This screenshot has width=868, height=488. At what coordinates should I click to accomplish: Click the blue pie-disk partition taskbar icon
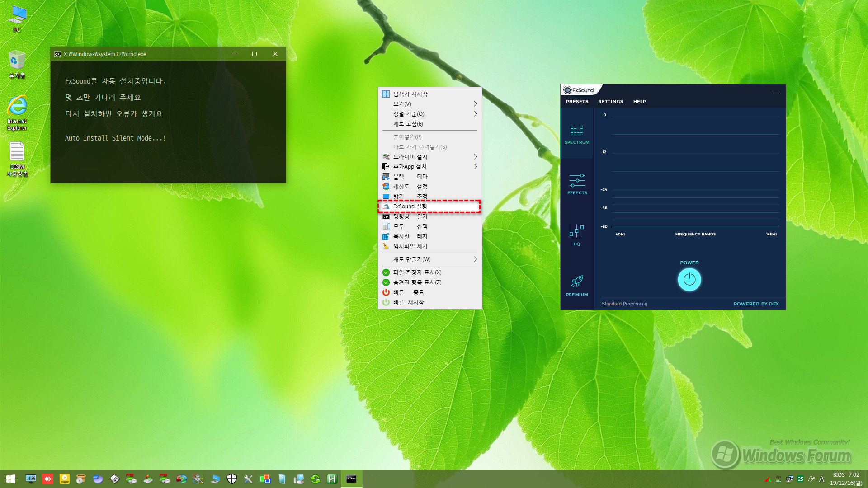(x=98, y=479)
